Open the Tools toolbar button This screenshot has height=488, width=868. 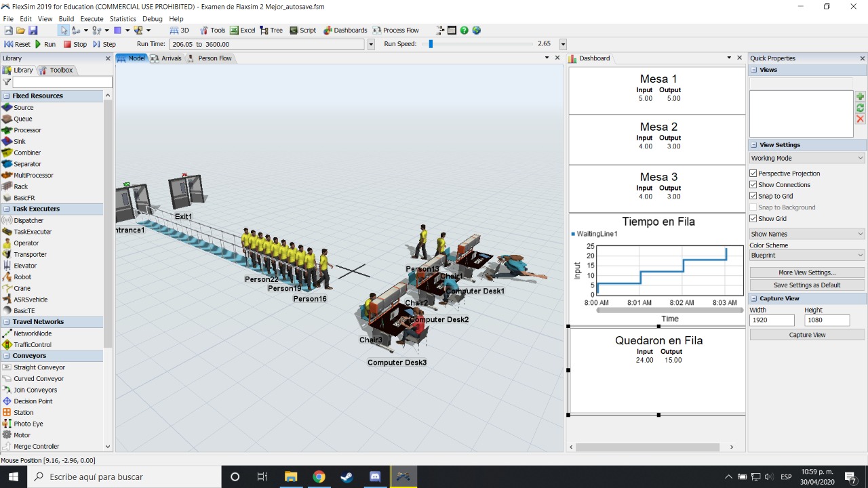pyautogui.click(x=212, y=30)
